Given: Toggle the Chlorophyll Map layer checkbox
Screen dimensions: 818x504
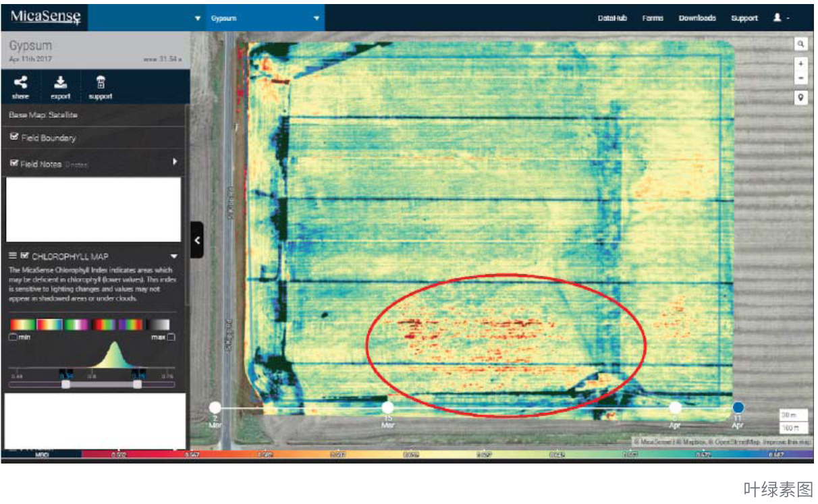Looking at the screenshot, I should [25, 256].
